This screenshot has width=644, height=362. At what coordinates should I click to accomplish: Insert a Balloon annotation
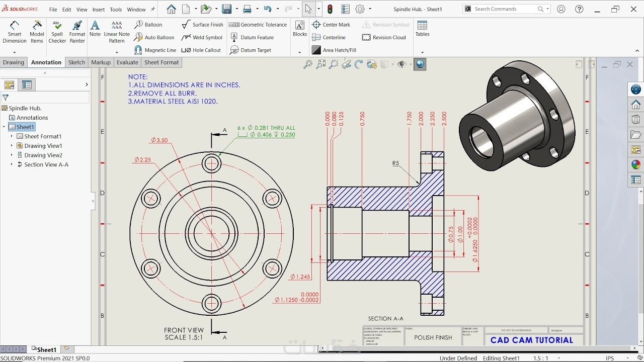(148, 25)
